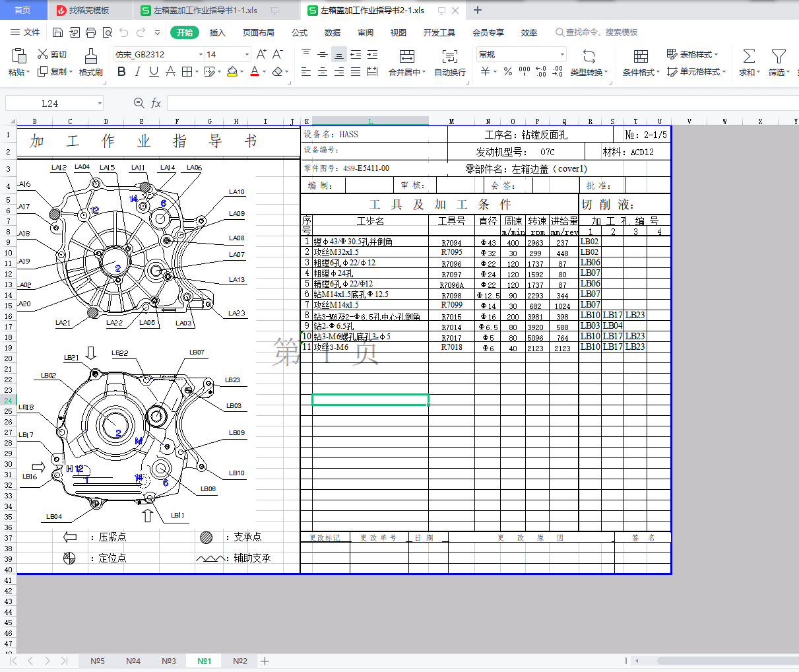Image resolution: width=799 pixels, height=672 pixels.
Task: Click the Save icon in quick toolbar
Action: 57,32
